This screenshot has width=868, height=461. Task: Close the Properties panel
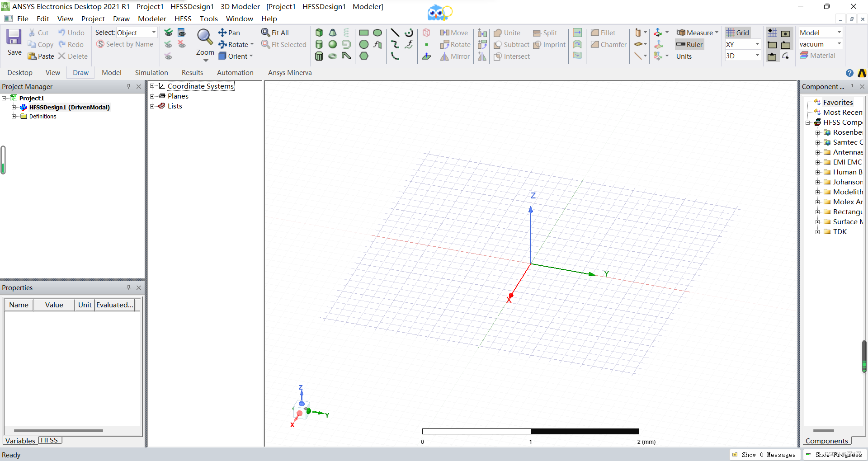click(x=139, y=287)
